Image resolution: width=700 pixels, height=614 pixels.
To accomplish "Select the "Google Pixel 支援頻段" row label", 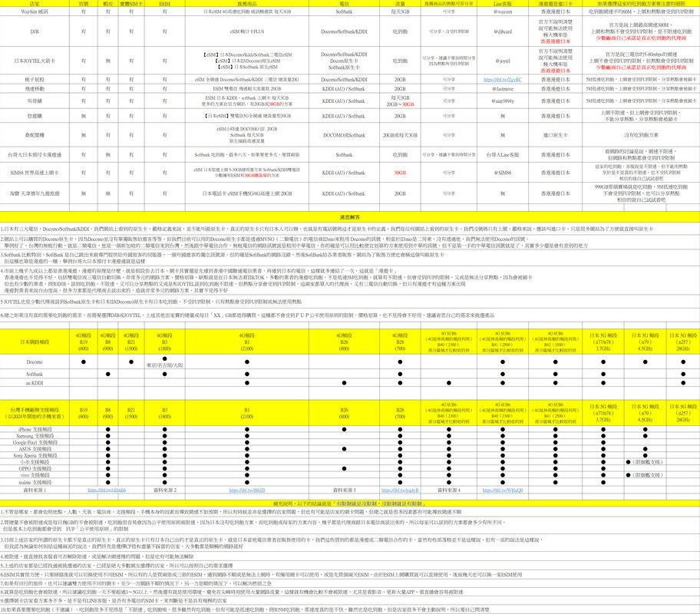I will tap(35, 443).
